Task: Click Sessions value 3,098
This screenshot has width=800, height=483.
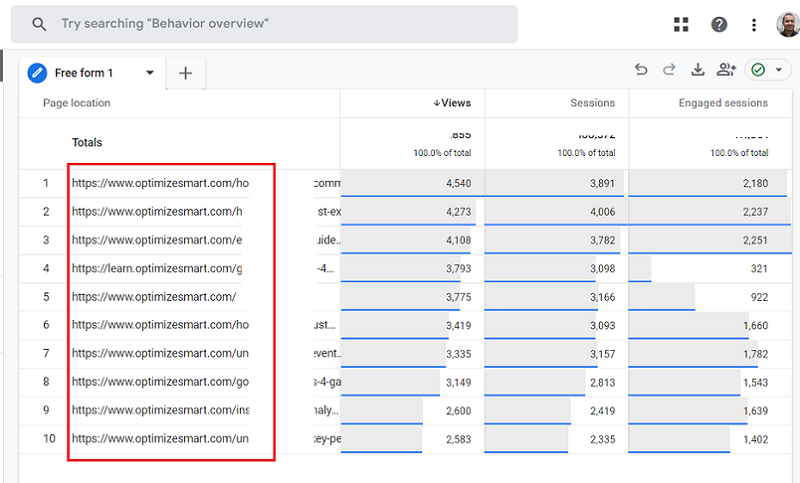Action: point(603,268)
